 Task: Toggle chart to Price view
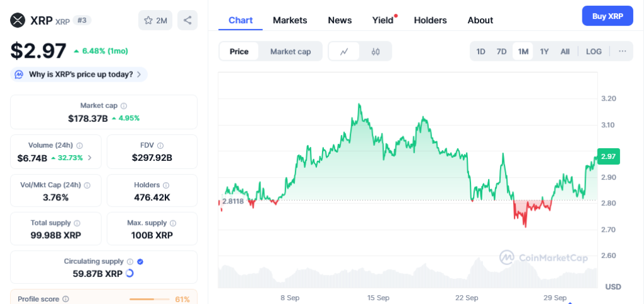[239, 52]
